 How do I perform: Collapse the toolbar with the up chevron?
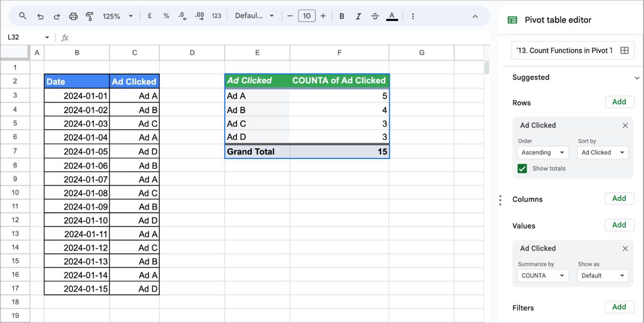475,16
